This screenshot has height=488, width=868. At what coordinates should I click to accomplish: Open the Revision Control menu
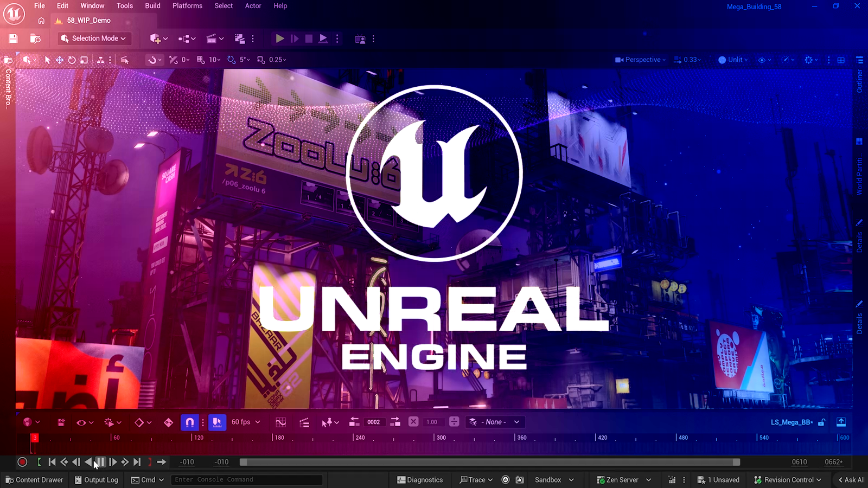click(788, 480)
